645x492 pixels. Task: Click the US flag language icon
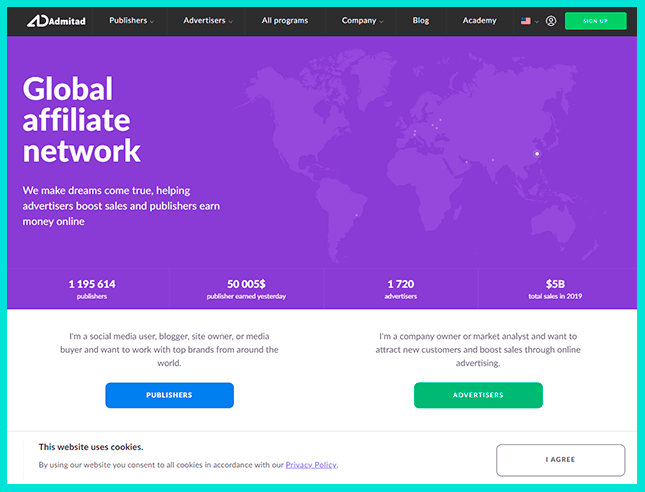(525, 21)
